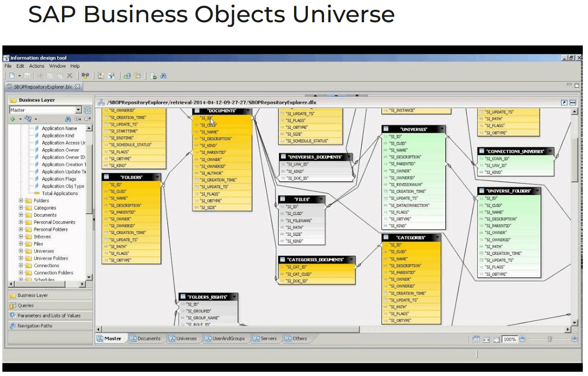
Task: Open the Window menu
Action: (57, 66)
